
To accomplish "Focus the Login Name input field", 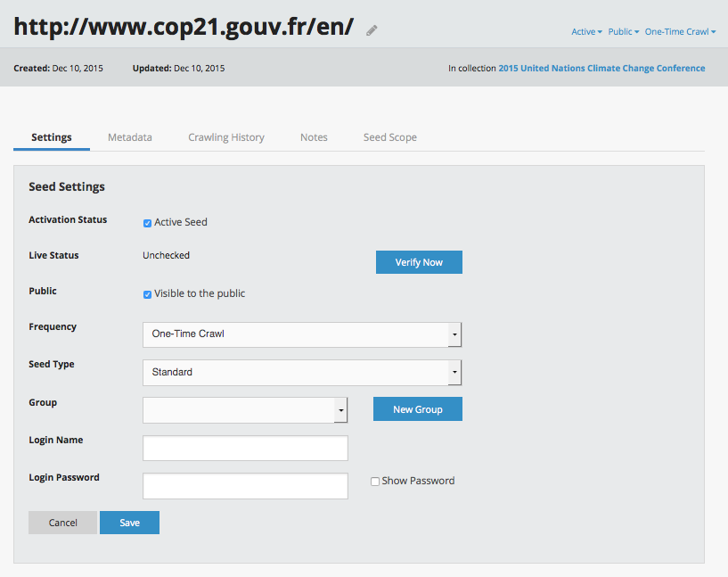I will 245,448.
